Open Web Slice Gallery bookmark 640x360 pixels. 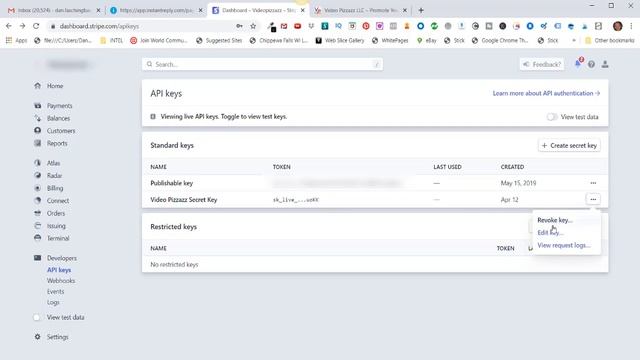tap(340, 40)
